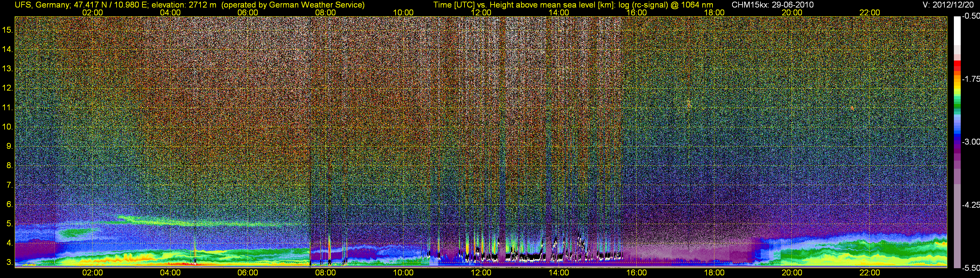Click the '10.' height axis label

coord(8,127)
